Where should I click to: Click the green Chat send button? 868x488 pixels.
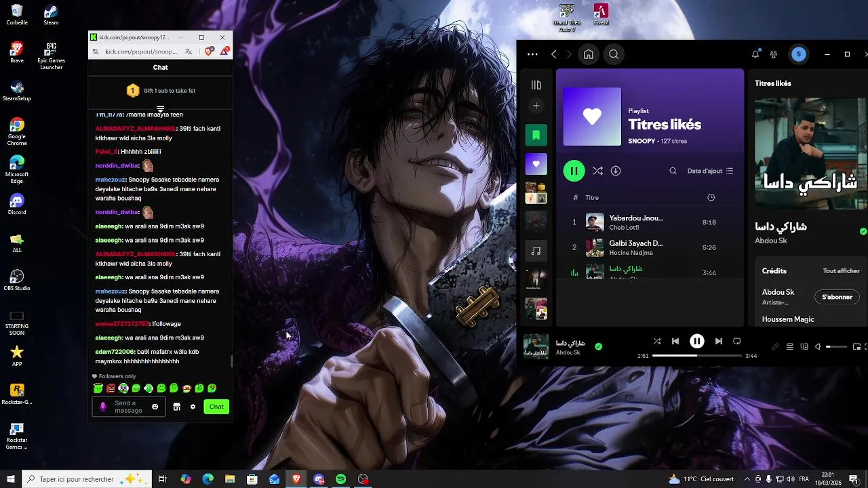pos(216,407)
